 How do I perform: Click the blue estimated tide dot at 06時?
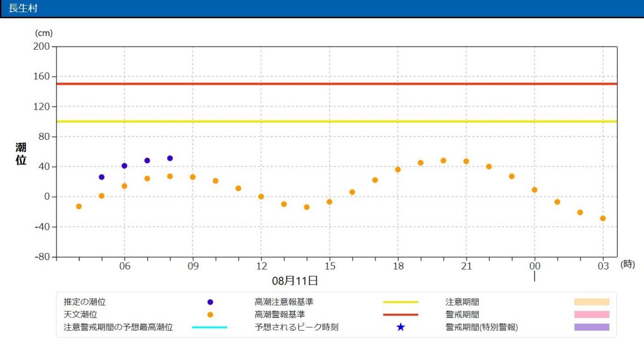tap(125, 166)
